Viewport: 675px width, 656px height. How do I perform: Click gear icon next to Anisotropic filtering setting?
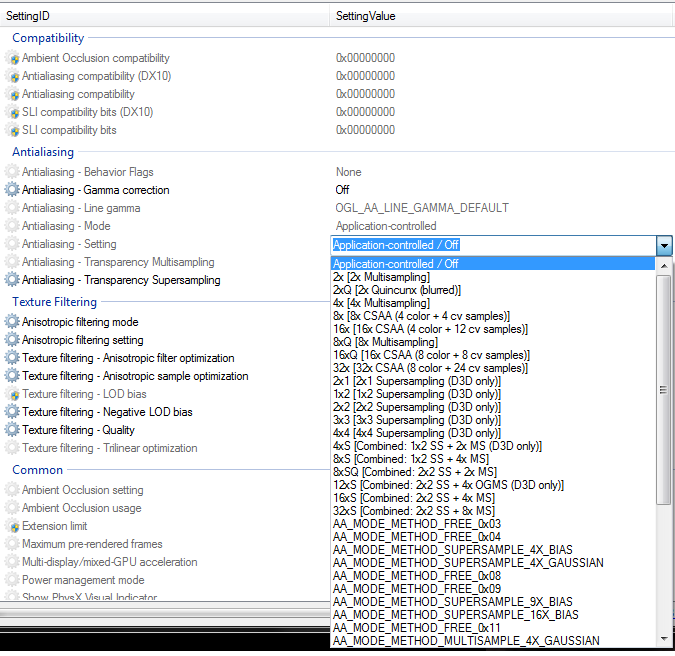12,340
